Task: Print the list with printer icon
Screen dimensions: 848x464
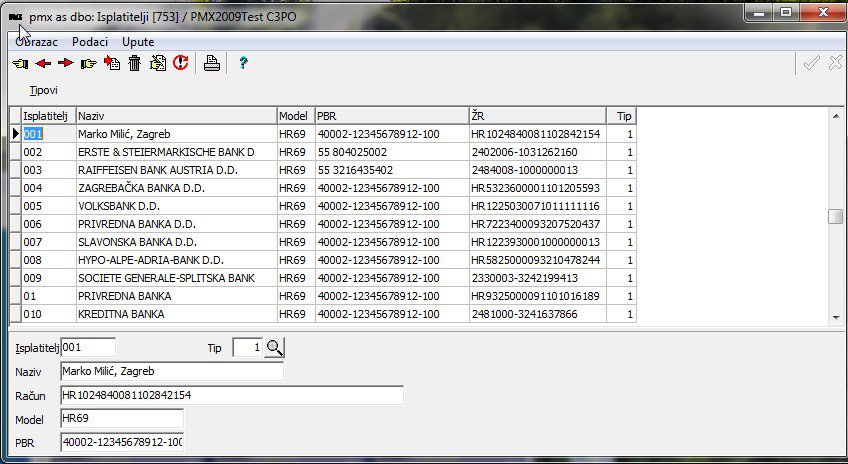Action: click(211, 63)
